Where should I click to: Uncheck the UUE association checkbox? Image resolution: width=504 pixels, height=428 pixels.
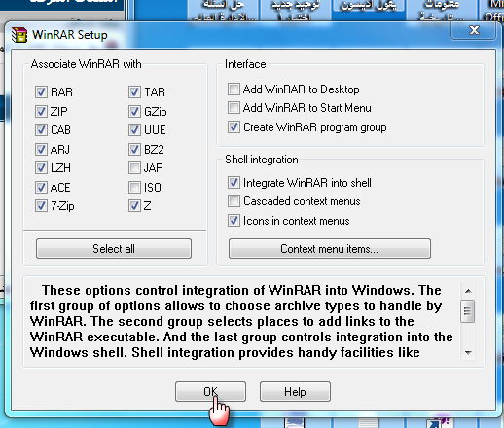pos(134,130)
